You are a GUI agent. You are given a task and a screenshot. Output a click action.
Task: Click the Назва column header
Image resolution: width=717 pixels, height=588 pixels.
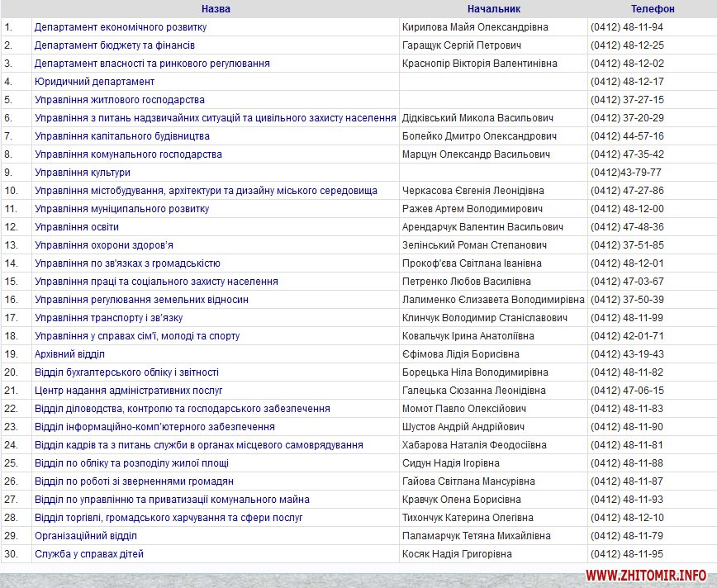pyautogui.click(x=216, y=9)
